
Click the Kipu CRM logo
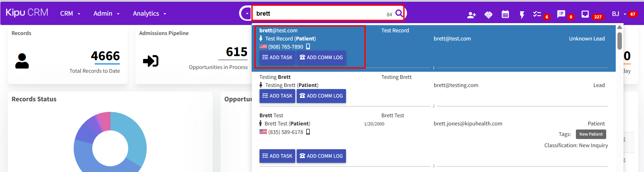click(27, 13)
